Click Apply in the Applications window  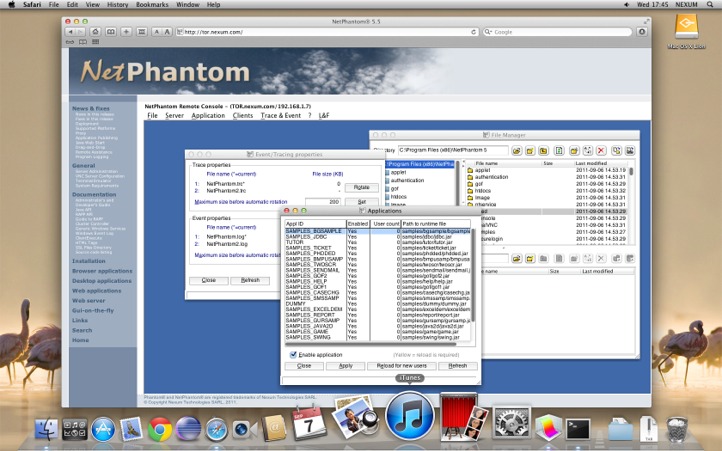click(345, 366)
